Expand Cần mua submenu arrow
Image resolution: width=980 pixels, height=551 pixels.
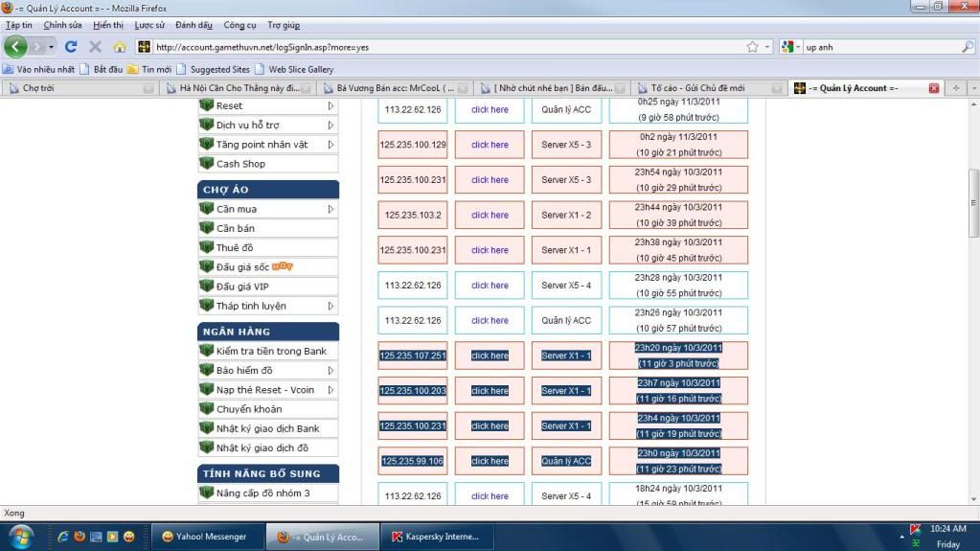(330, 209)
